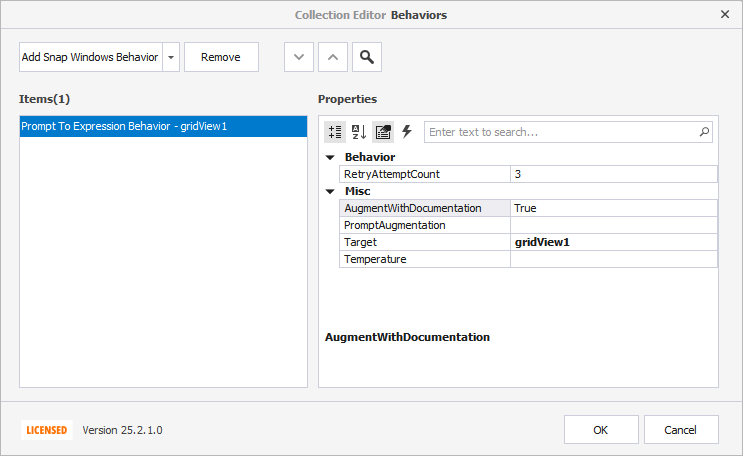Click the LICENSED badge
The image size is (743, 456).
(x=47, y=430)
